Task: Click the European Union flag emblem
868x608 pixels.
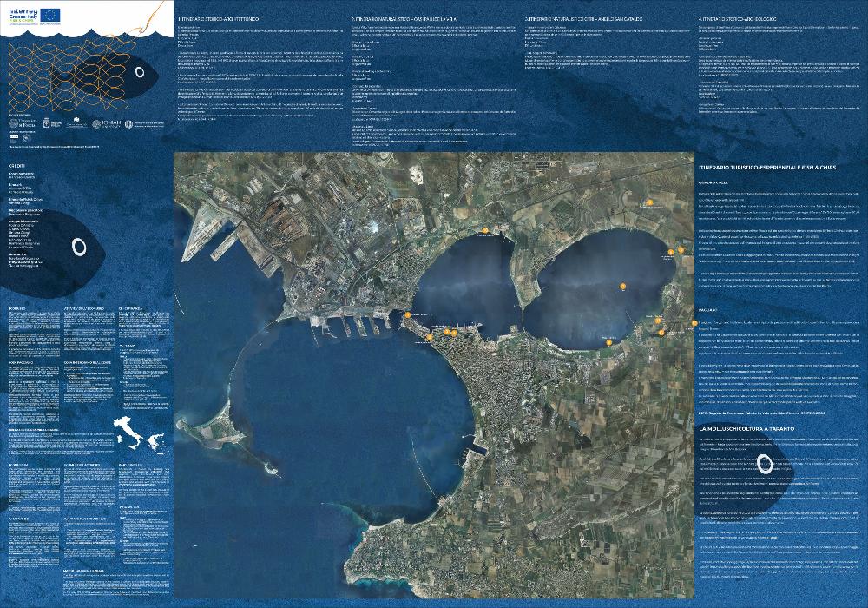Action: click(x=49, y=14)
